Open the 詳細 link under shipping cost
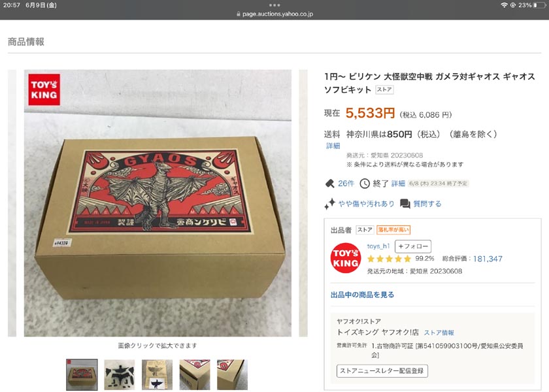549x392 pixels. [x=333, y=146]
